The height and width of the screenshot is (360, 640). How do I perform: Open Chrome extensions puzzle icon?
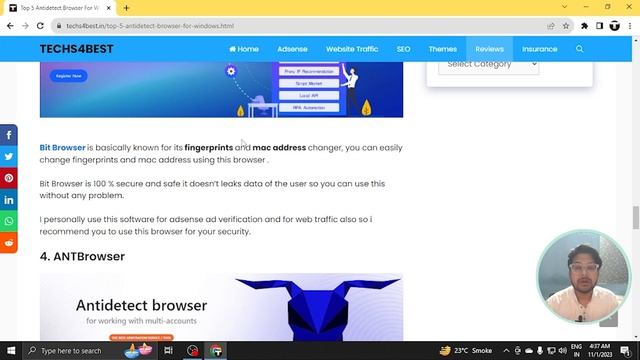coord(584,26)
